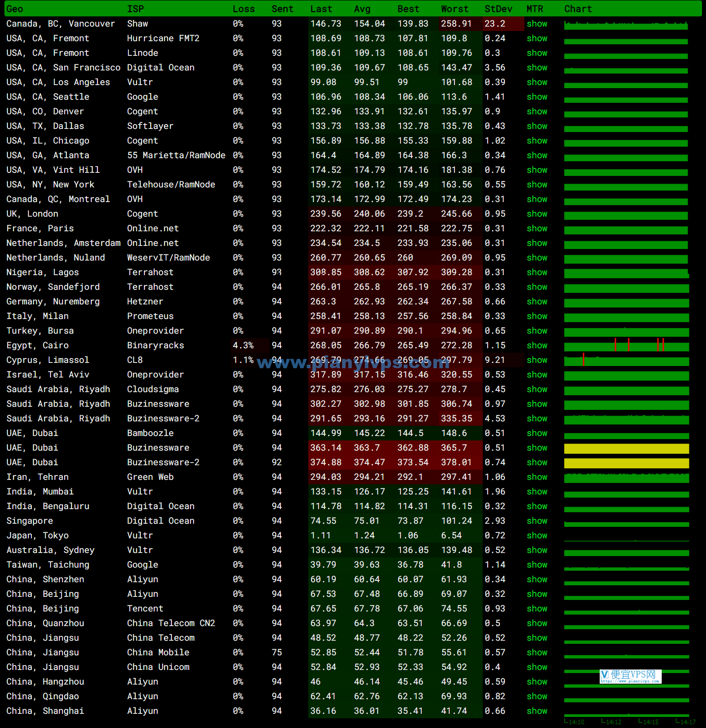The image size is (706, 728).
Task: Click the 'WeservIT/RamNode' ISP cell
Action: (x=168, y=258)
